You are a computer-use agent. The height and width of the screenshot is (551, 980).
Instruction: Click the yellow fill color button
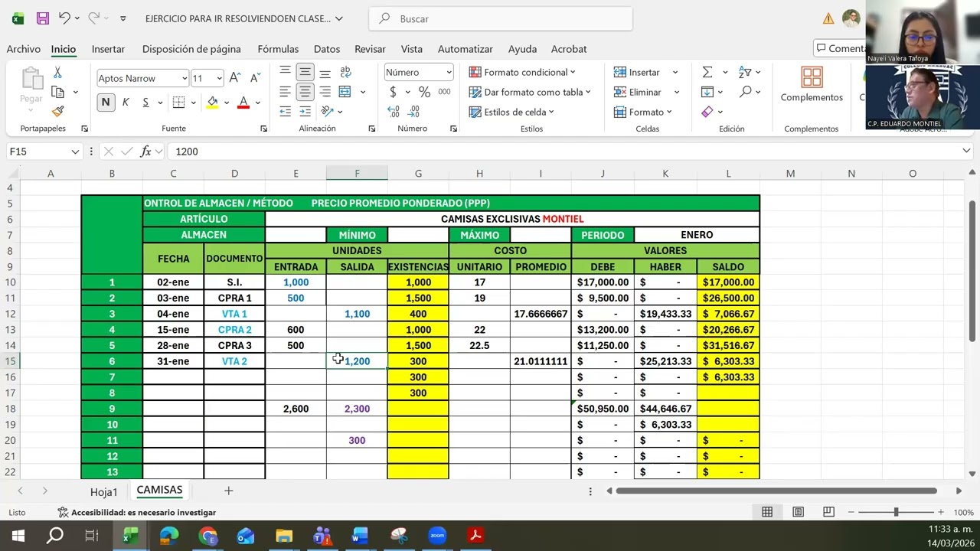[x=212, y=103]
